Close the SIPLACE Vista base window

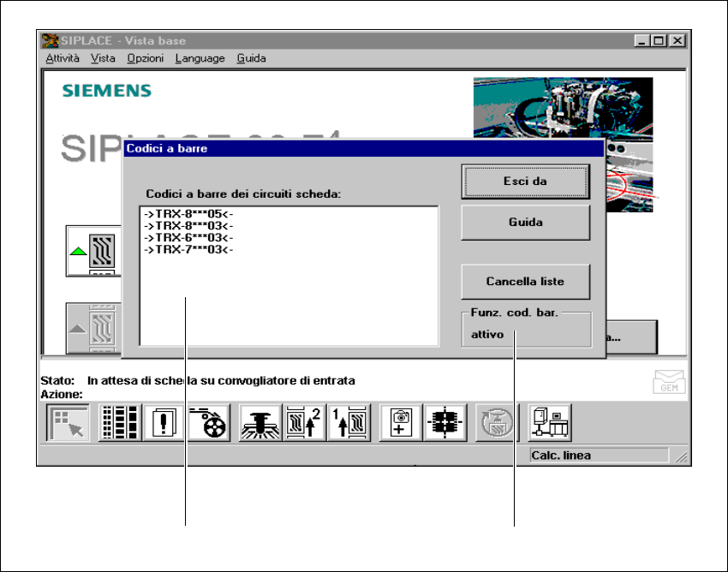677,41
